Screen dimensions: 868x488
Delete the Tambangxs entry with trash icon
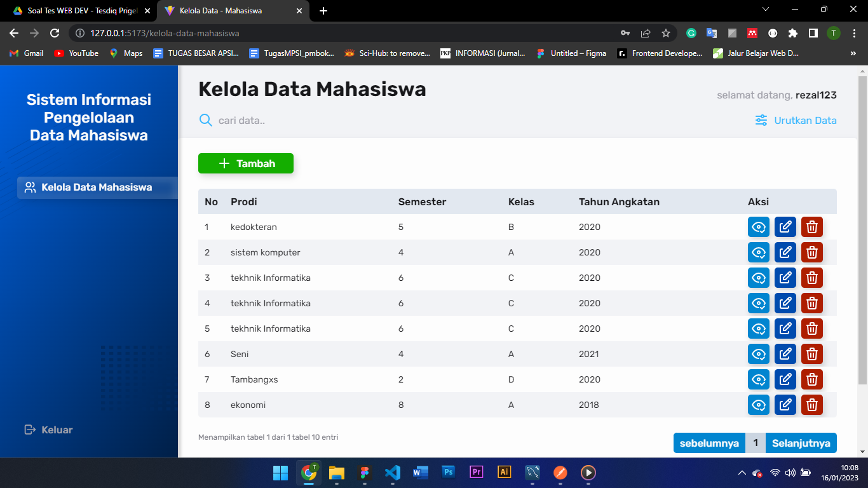coord(811,379)
